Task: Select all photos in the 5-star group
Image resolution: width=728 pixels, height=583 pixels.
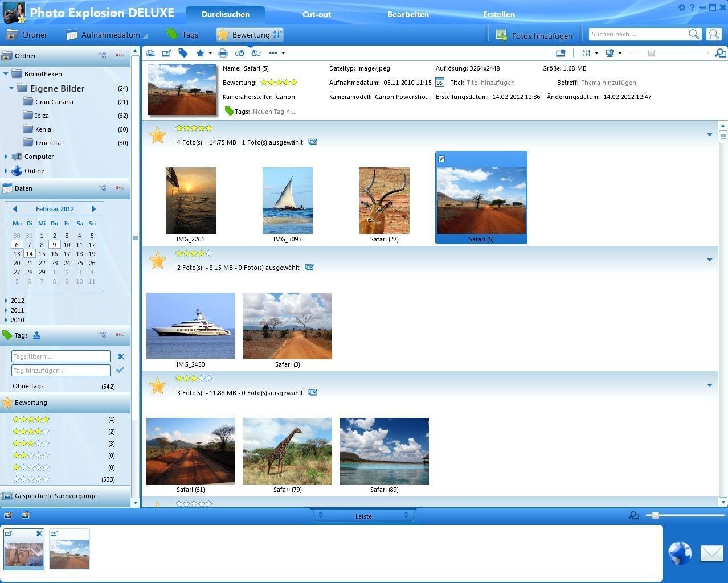Action: click(313, 142)
